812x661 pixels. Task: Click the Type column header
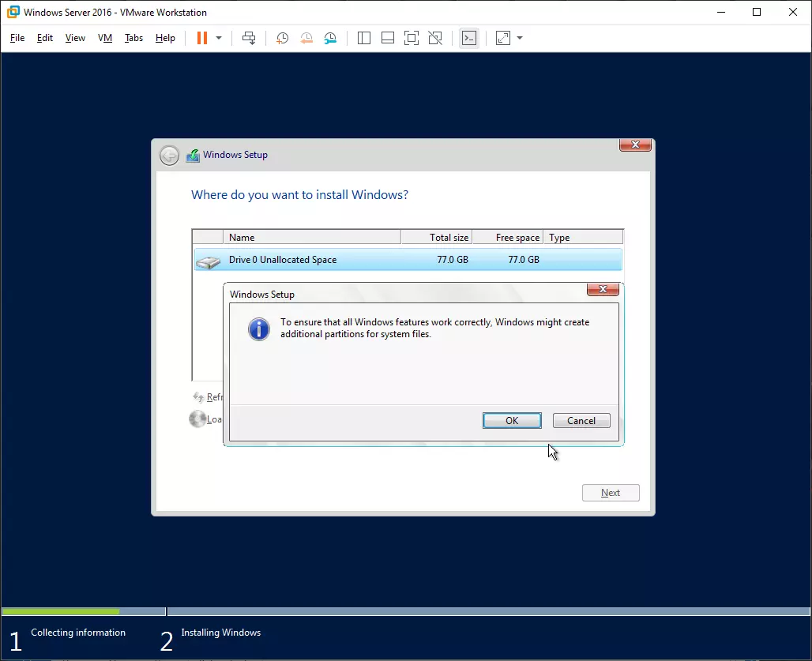(583, 237)
